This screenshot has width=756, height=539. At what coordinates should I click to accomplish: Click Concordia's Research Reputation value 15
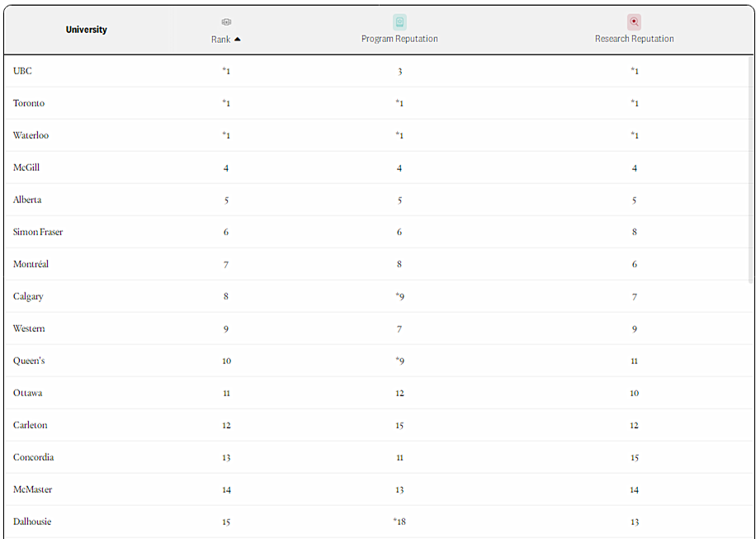tap(634, 458)
